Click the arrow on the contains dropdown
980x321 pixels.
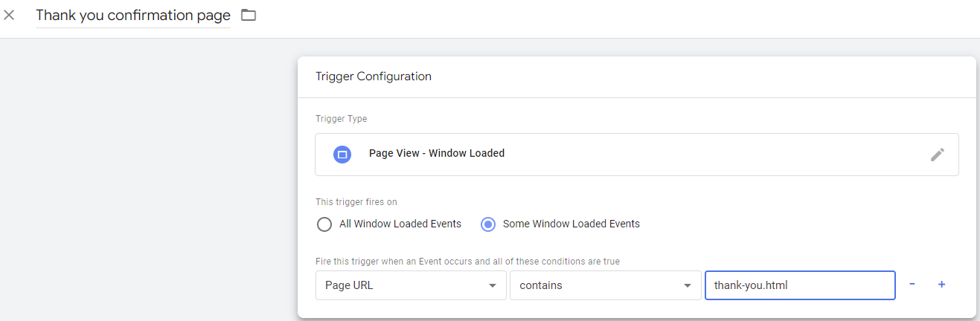(686, 285)
